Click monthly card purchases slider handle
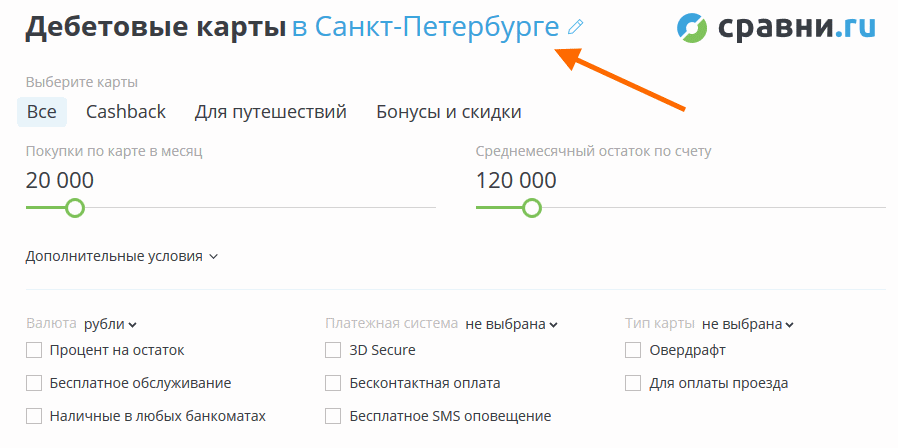 74,208
